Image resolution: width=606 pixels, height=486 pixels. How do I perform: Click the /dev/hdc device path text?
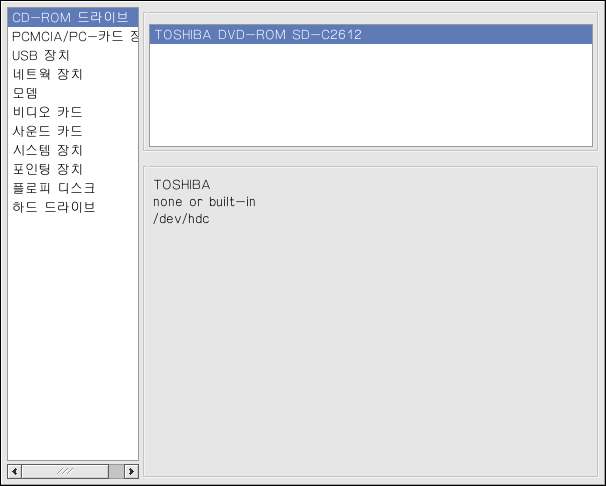[x=181, y=219]
